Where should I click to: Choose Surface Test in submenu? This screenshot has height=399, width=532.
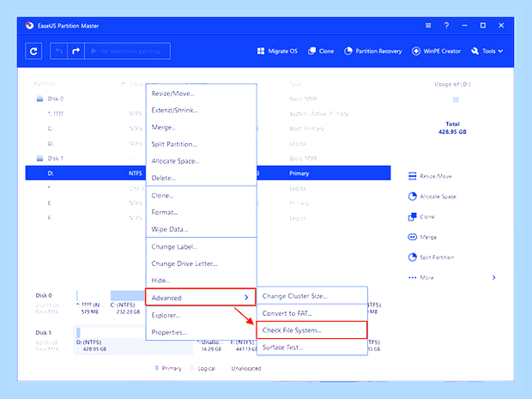pyautogui.click(x=312, y=348)
